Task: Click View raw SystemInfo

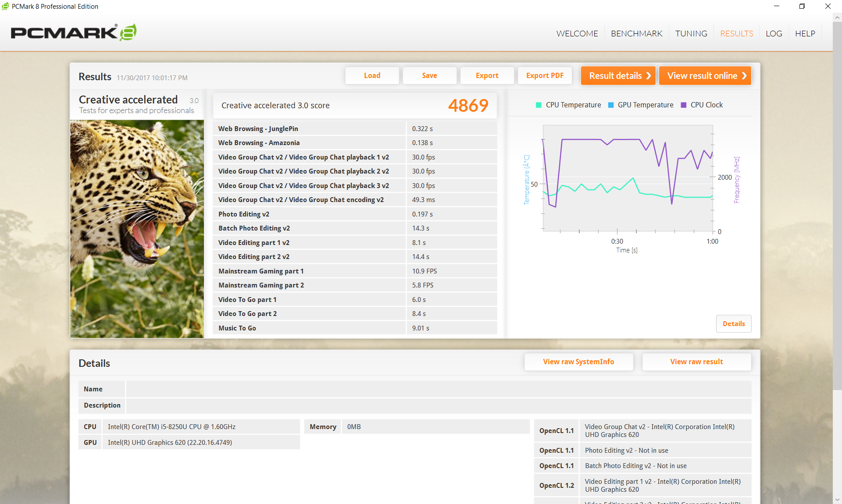Action: (x=578, y=362)
